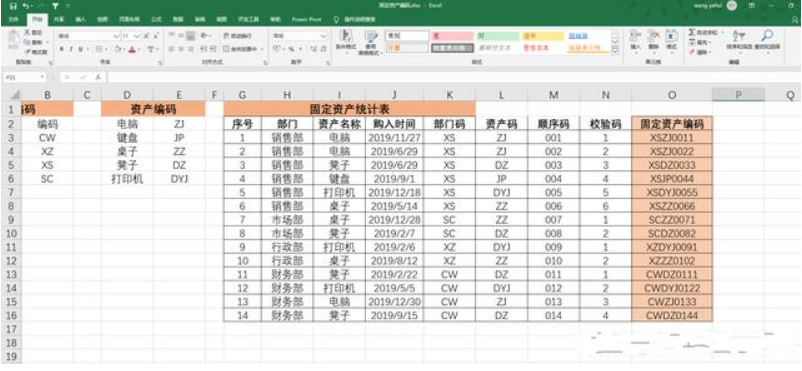Apply the green 'Good' cell style
The height and width of the screenshot is (371, 802).
(498, 36)
